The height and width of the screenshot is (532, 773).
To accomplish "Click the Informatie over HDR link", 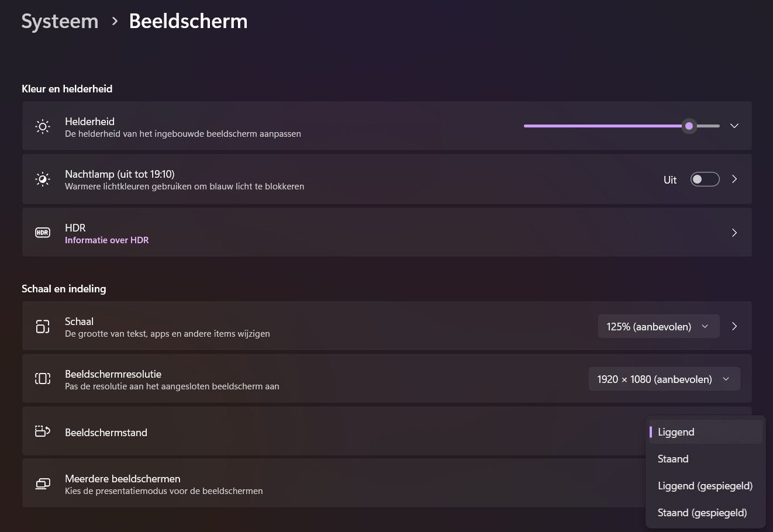I will 107,240.
